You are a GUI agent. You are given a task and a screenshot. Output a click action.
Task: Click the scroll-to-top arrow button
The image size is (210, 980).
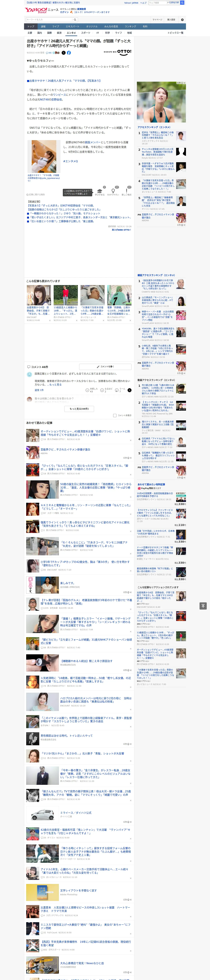tap(203, 606)
